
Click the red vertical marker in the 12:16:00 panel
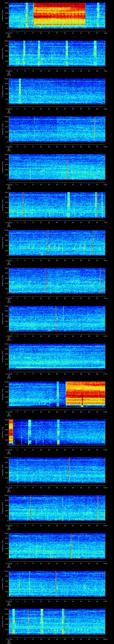coord(56,584)
